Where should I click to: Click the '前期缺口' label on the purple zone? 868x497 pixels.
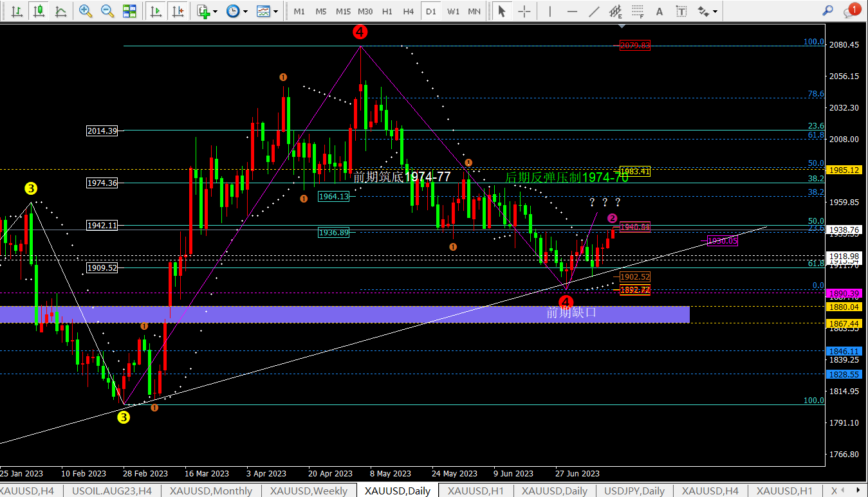(571, 313)
